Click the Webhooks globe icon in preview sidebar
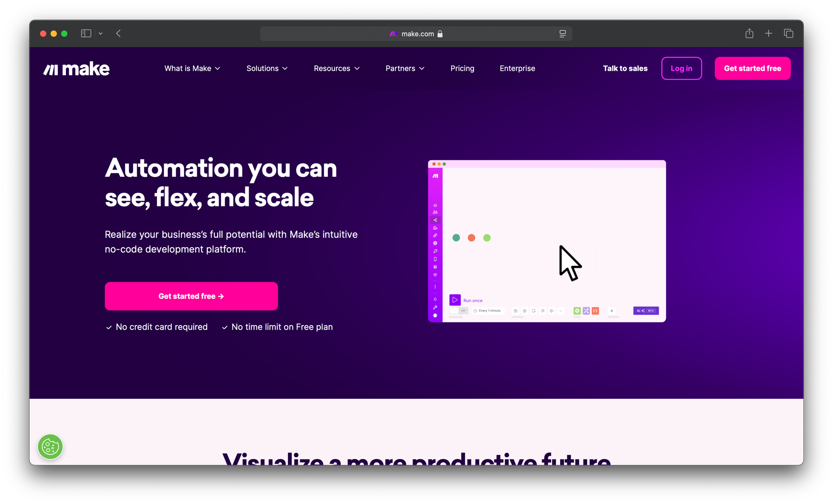 pyautogui.click(x=435, y=243)
